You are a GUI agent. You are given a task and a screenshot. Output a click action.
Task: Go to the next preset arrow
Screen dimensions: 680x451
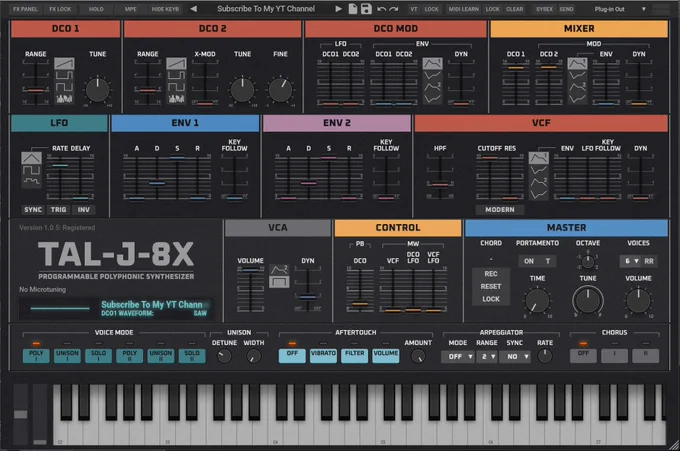pyautogui.click(x=338, y=9)
